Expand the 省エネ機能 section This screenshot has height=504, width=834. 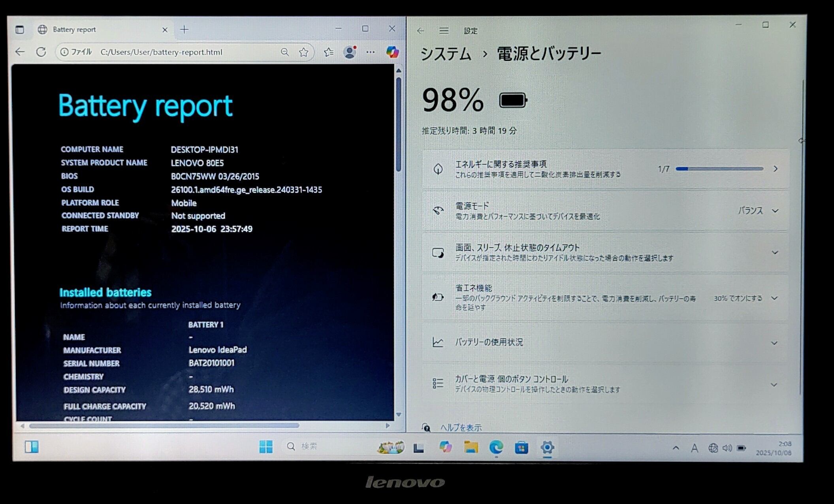coord(774,298)
